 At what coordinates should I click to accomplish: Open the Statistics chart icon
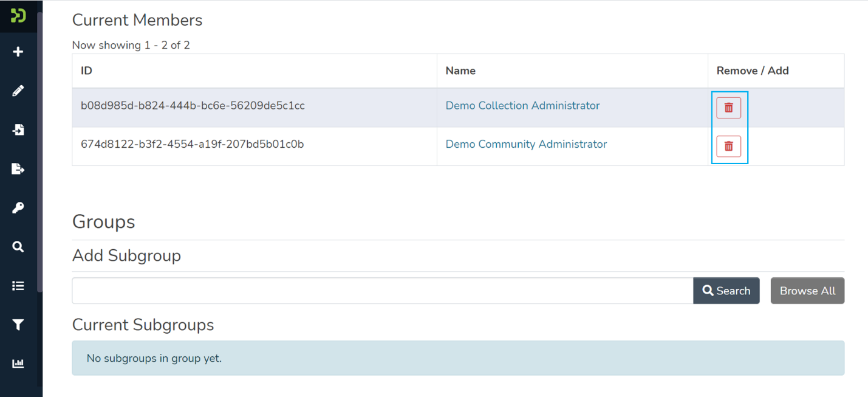[x=18, y=364]
